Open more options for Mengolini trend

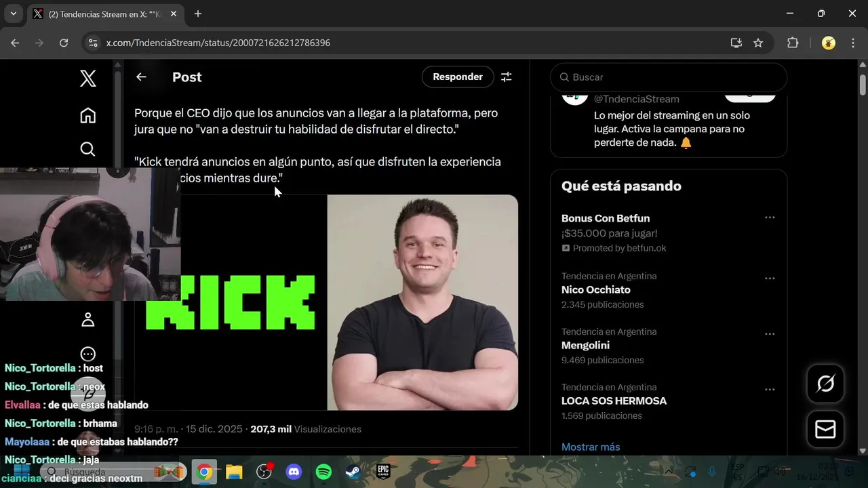770,334
